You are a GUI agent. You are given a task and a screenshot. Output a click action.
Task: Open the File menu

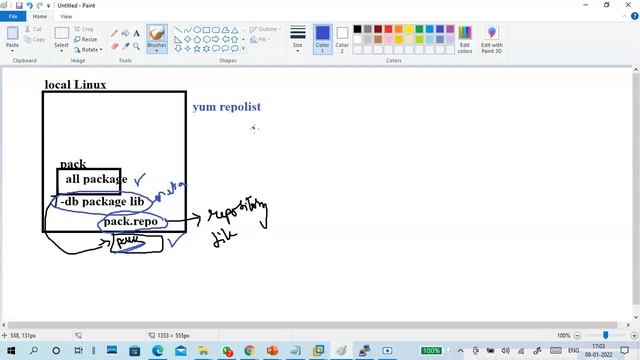coord(13,16)
